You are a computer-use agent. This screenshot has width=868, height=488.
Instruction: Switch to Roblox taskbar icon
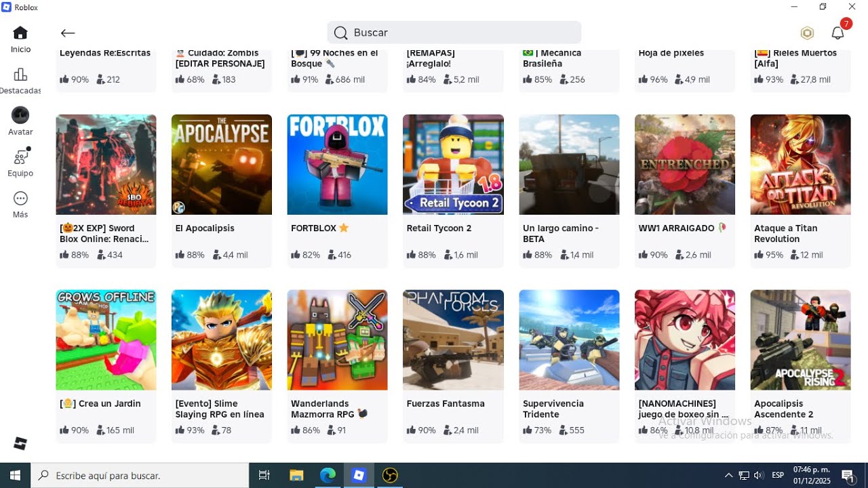[359, 475]
